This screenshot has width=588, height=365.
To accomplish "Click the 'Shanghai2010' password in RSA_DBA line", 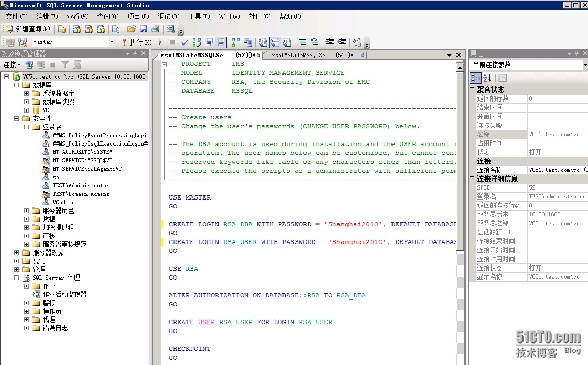I will tap(353, 224).
